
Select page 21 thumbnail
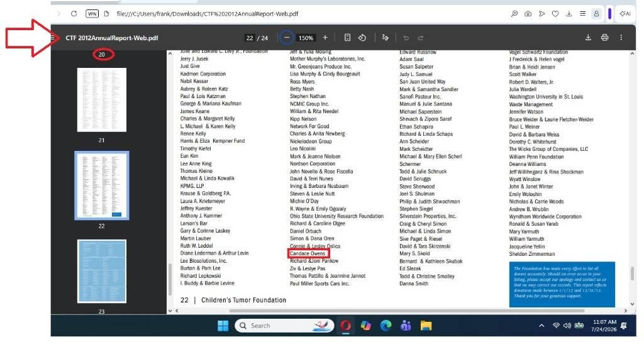click(101, 100)
